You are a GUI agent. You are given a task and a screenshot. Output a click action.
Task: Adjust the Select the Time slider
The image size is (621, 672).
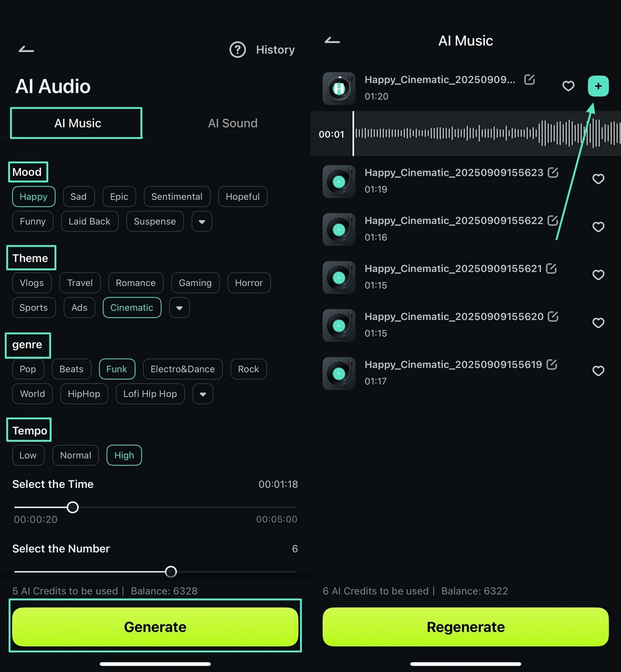(73, 507)
